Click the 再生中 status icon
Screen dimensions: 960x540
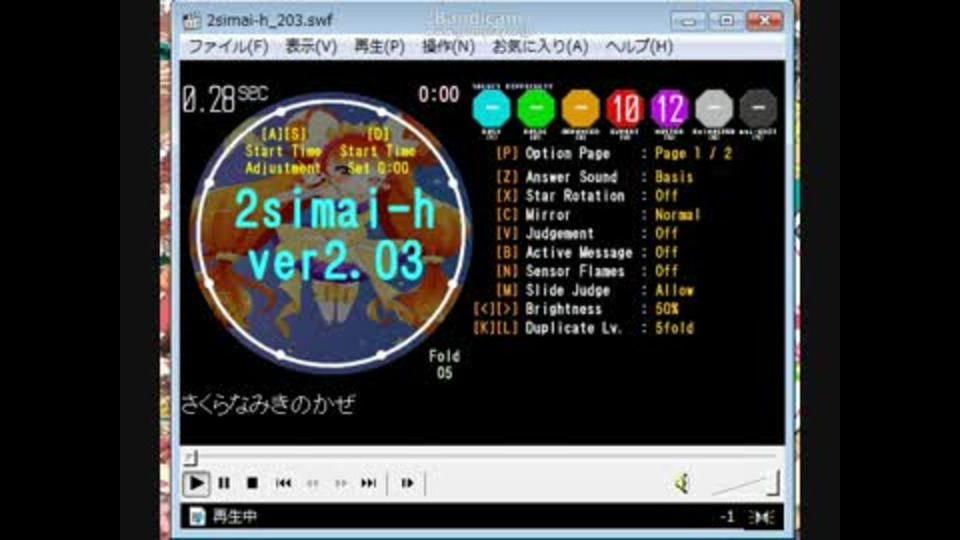pyautogui.click(x=197, y=517)
